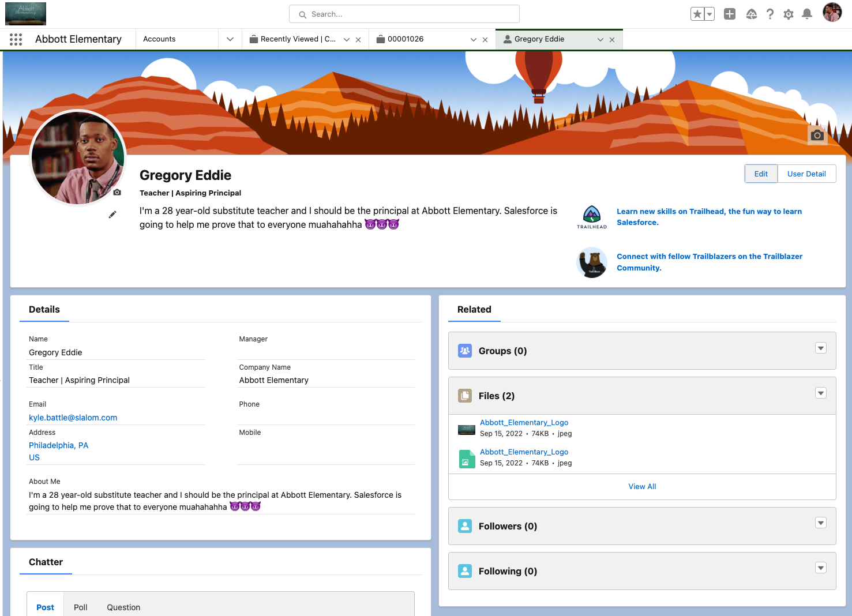Select the Accounts navigation item
Screen dimensions: 852x616
(x=159, y=39)
